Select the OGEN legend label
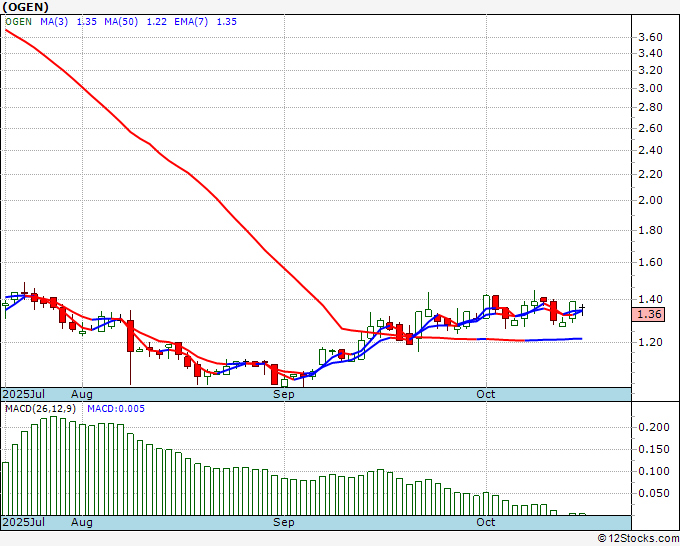This screenshot has width=680, height=546. pos(19,22)
